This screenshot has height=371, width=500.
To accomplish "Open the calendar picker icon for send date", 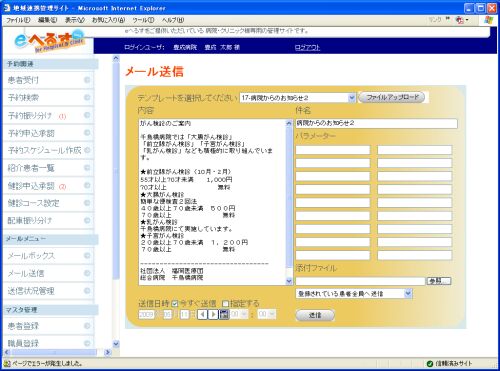I will pos(224,314).
